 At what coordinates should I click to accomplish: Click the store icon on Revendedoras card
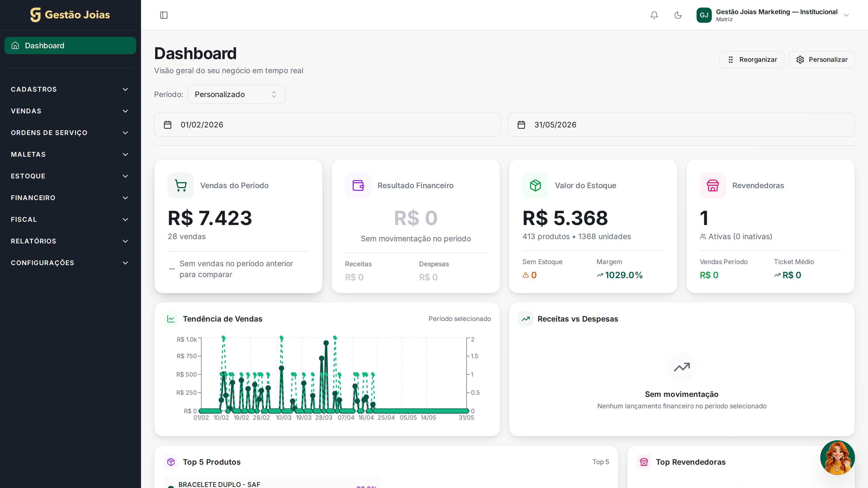pos(713,185)
